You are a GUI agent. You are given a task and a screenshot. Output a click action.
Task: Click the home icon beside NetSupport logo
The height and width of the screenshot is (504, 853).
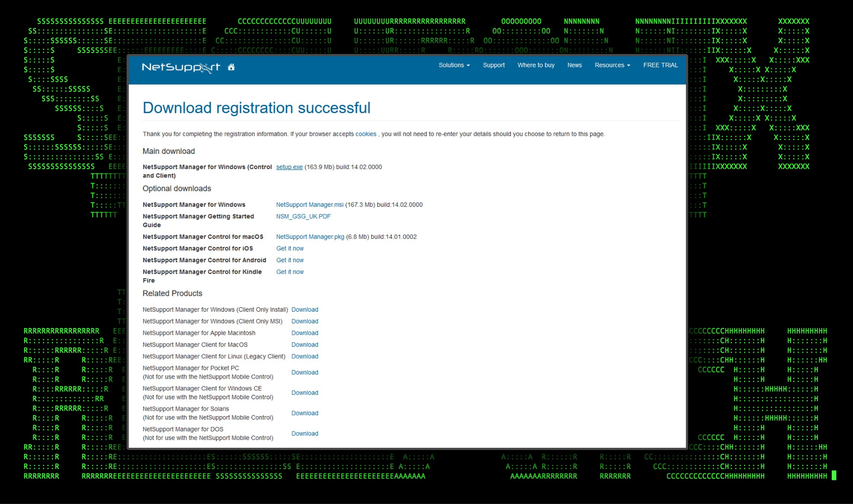click(x=231, y=67)
